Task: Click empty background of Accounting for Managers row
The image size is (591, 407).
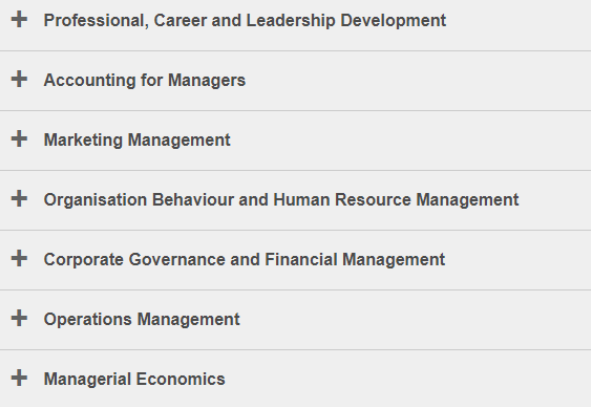Action: click(415, 81)
